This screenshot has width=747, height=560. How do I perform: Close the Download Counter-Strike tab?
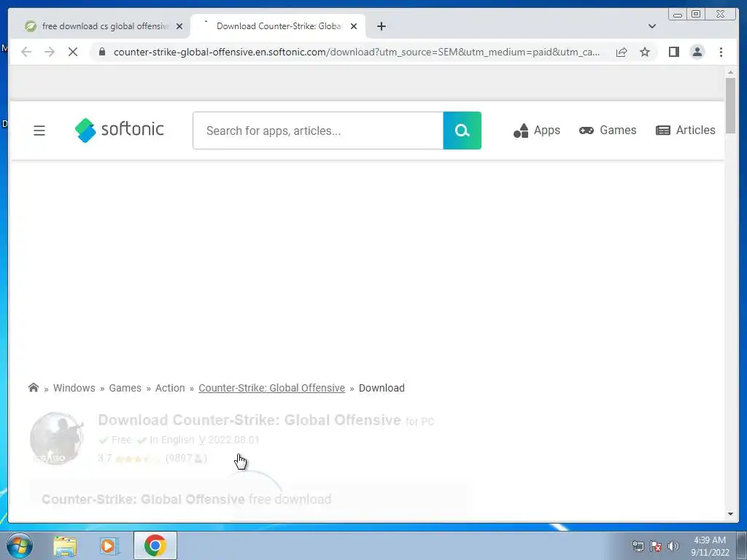click(x=354, y=27)
